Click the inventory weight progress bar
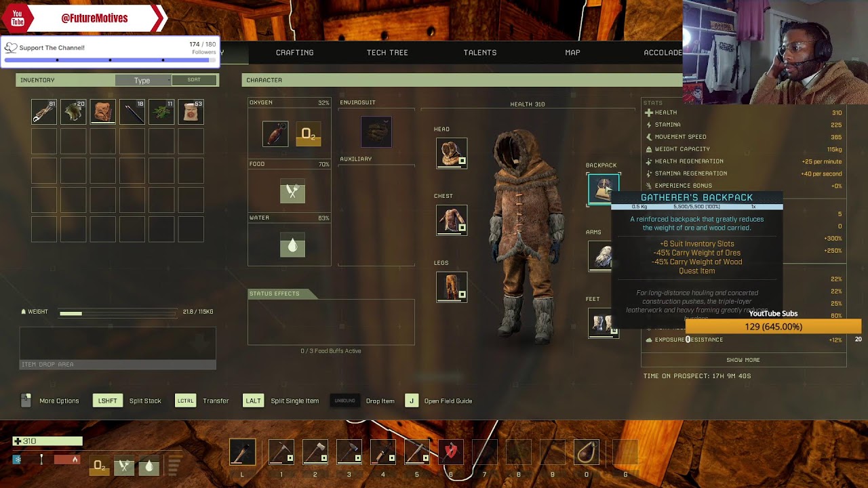 118,313
